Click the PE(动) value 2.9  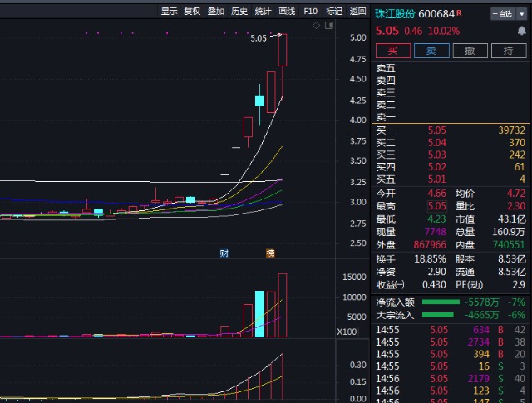[x=519, y=285]
